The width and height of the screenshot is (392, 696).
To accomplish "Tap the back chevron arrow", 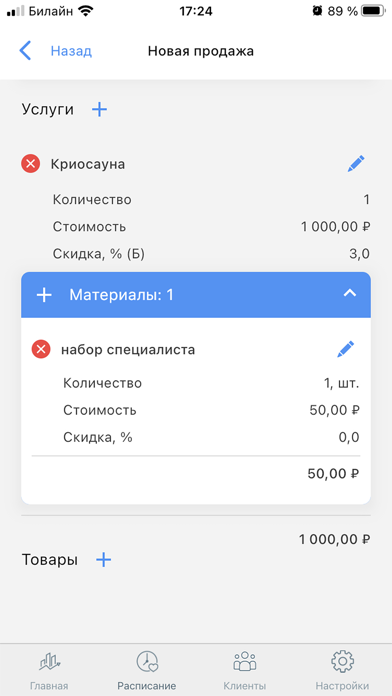I will pos(25,51).
